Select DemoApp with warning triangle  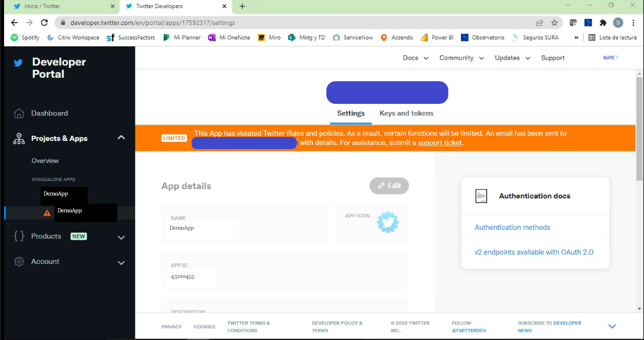click(69, 211)
